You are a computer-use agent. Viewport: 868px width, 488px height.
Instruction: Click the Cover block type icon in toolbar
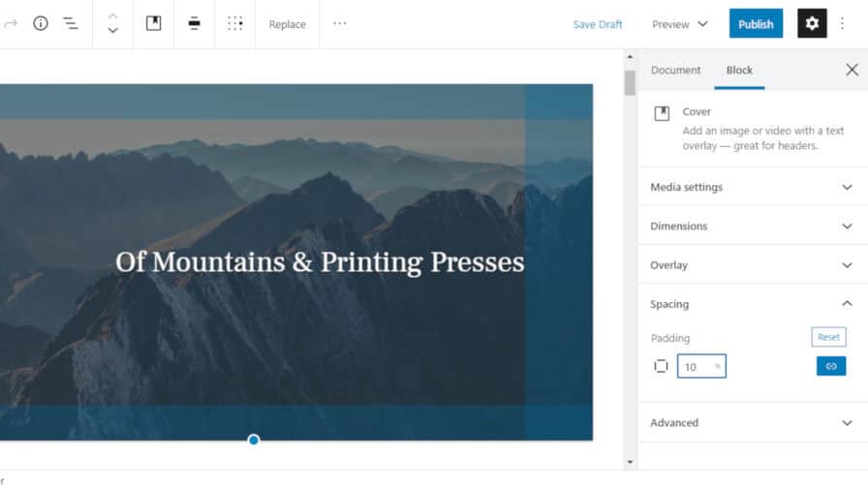[153, 23]
